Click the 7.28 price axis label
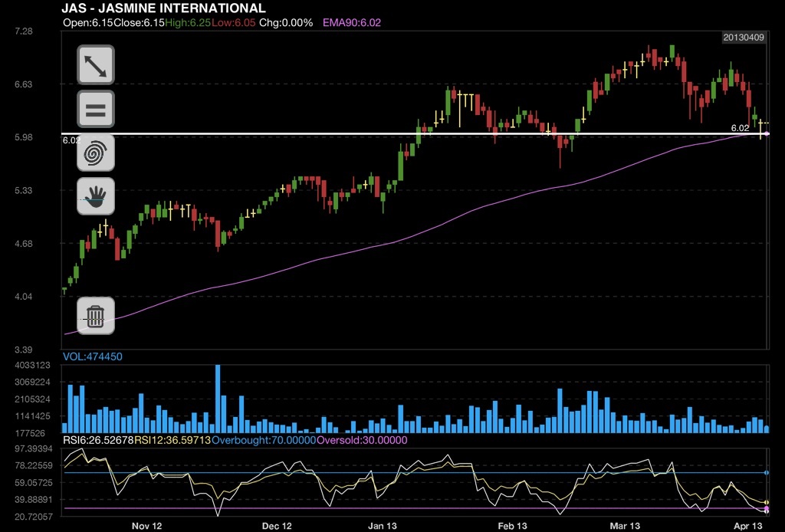Screen dimensions: 785x532 point(24,31)
